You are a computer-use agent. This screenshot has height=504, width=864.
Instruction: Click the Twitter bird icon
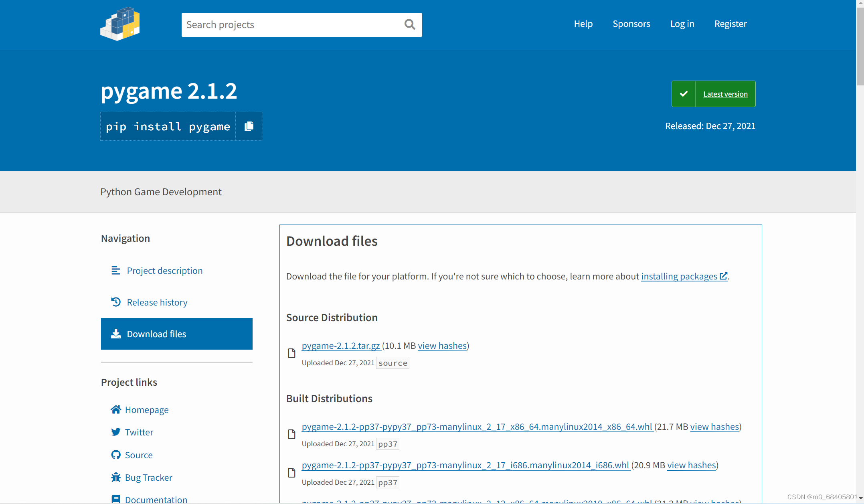point(116,432)
